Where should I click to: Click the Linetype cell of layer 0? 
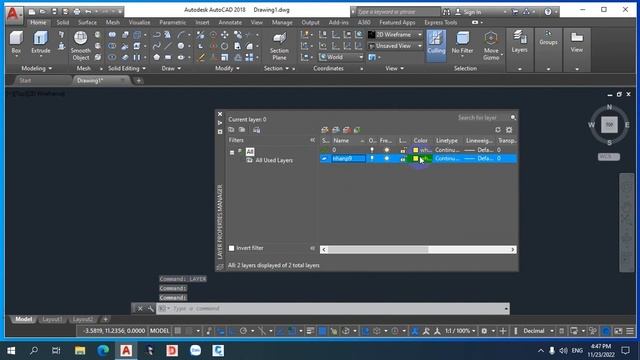[447, 150]
